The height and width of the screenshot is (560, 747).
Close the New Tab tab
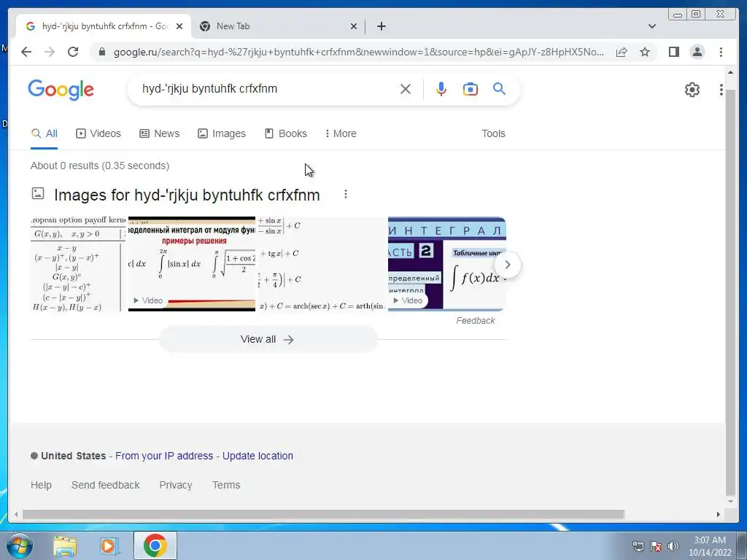click(x=354, y=26)
